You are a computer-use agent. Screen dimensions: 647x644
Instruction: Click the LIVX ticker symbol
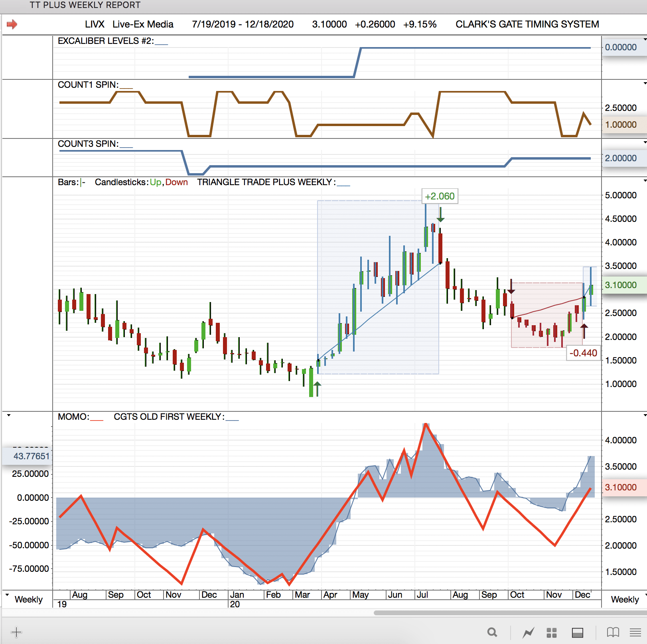(95, 24)
